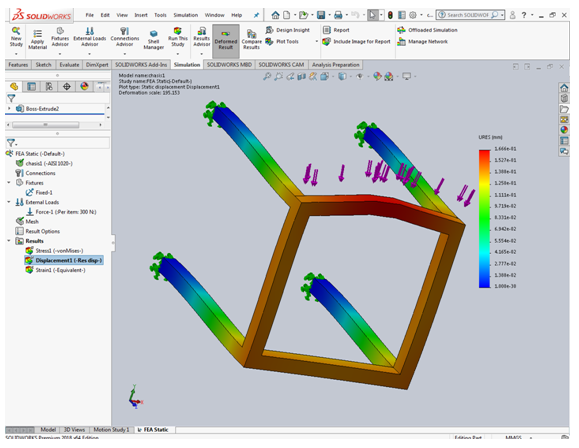Open the Shell Manager
The height and width of the screenshot is (448, 579).
click(154, 40)
